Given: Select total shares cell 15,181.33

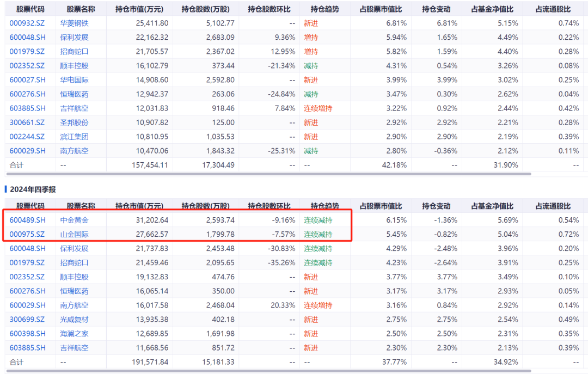Looking at the screenshot, I should (218, 362).
